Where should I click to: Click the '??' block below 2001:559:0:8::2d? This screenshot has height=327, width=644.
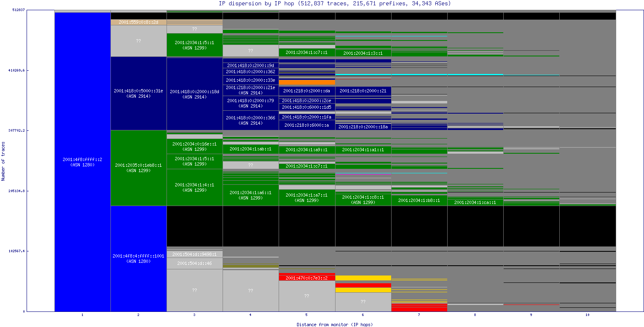click(138, 41)
